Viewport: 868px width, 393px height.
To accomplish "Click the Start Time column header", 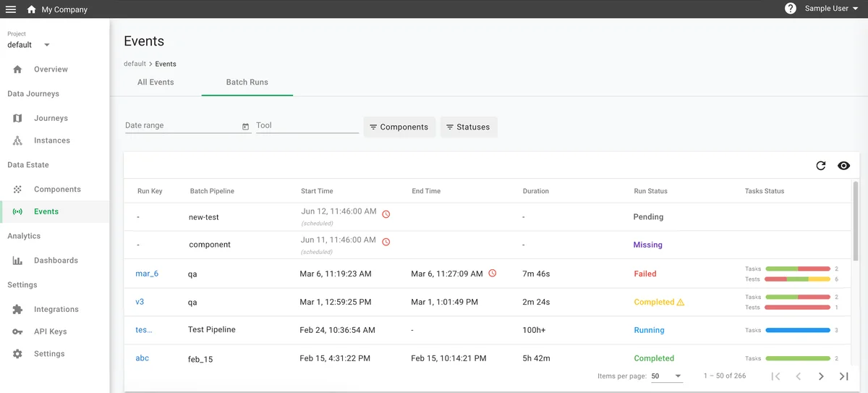I will click(x=317, y=191).
